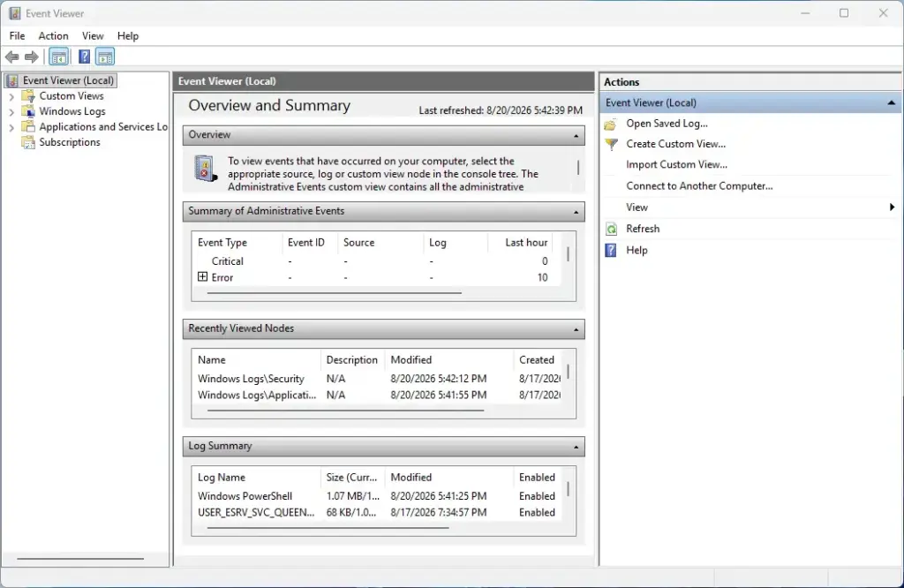The width and height of the screenshot is (904, 588).
Task: Select the Windows Logs\Applicati... recent node row
Action: coord(377,395)
